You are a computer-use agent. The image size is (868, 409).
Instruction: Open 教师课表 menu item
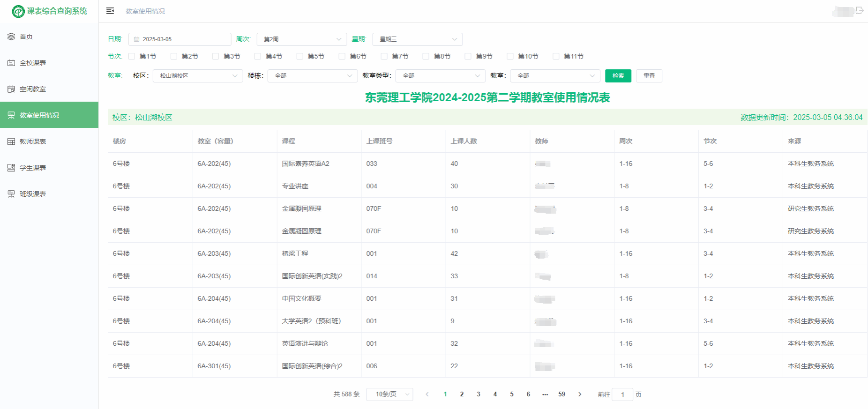click(x=49, y=141)
